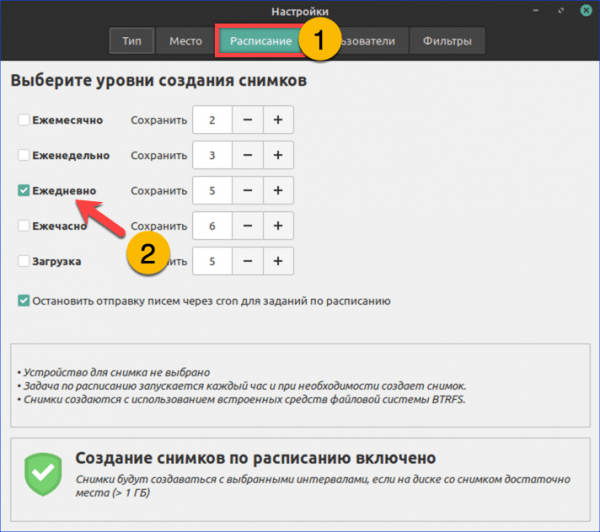This screenshot has width=600, height=532.
Task: Click the Сохранить label in Ежедневно row
Action: coord(159,191)
